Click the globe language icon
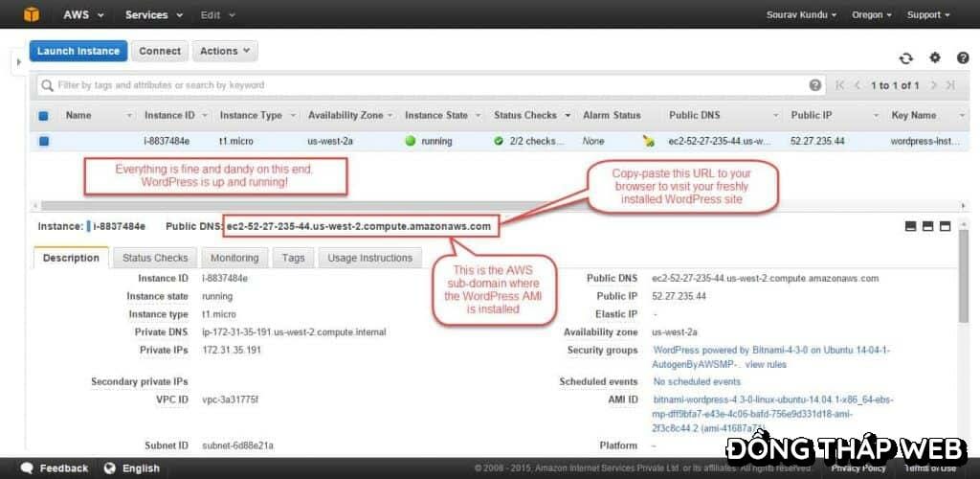 coord(110,468)
